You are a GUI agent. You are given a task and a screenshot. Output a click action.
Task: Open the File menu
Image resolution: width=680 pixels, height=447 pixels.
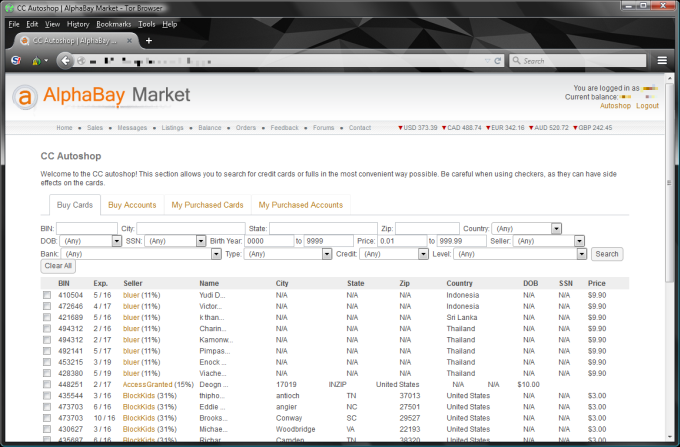[14, 24]
